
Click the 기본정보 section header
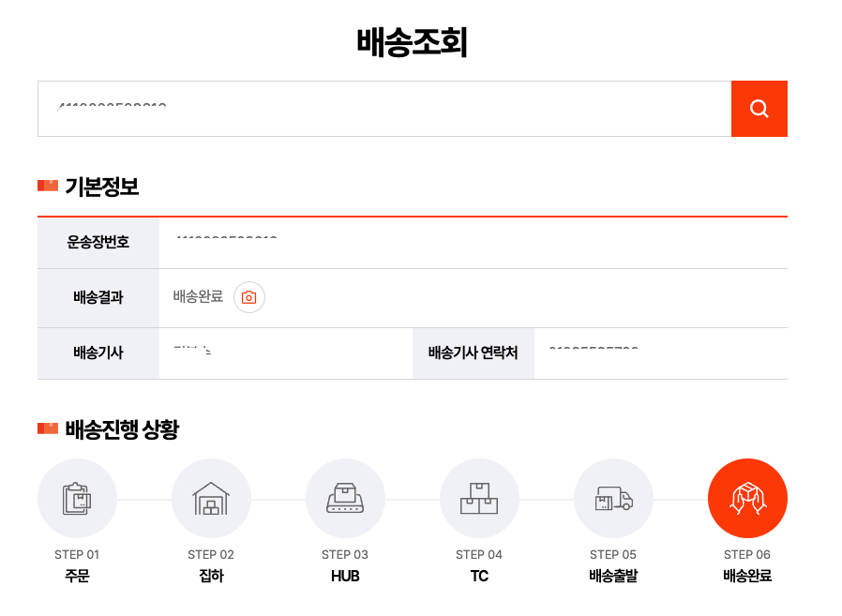coord(101,187)
